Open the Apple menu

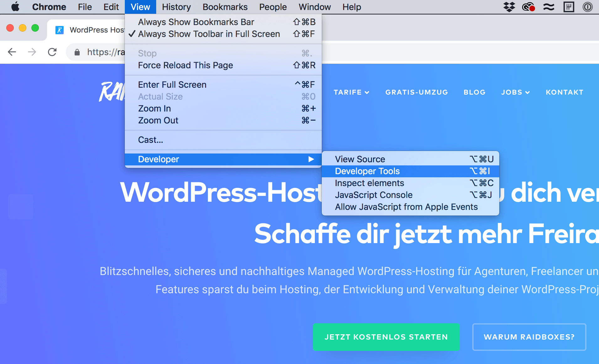coord(15,7)
